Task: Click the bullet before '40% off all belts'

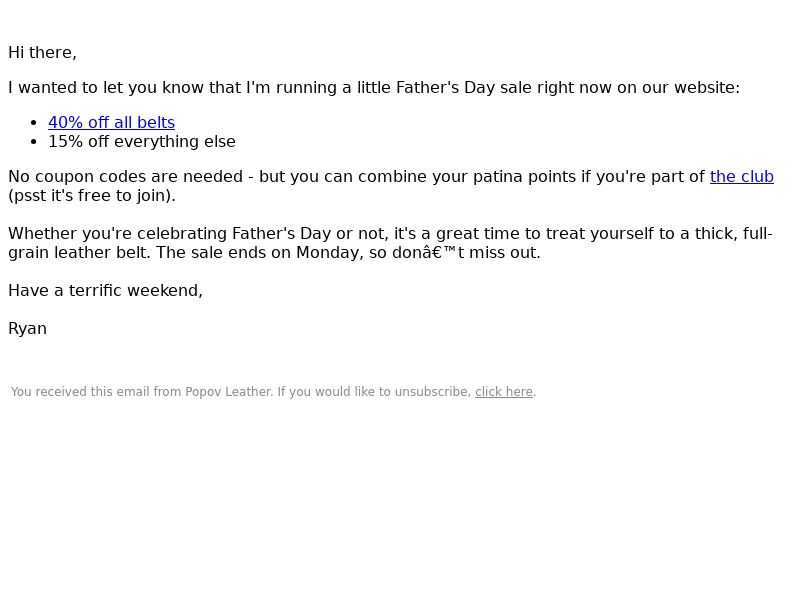Action: (x=34, y=123)
